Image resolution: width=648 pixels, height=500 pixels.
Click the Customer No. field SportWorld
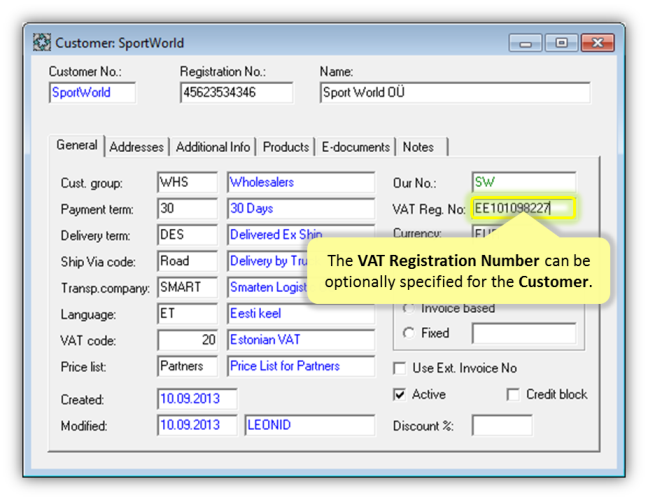tap(93, 93)
